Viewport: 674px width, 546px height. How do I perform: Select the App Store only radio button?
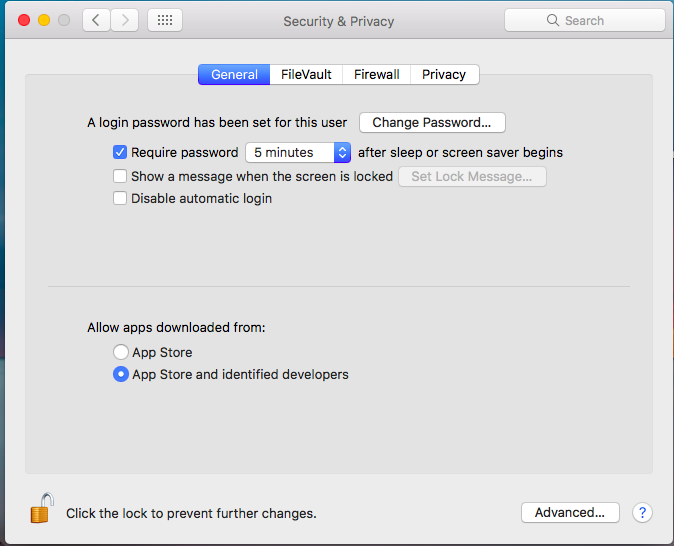click(x=121, y=352)
